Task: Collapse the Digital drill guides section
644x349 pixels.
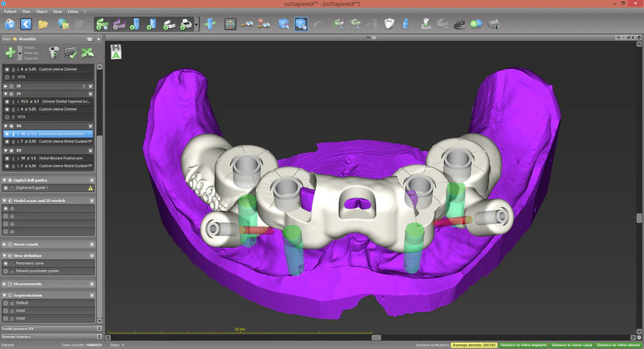Action: (4, 180)
